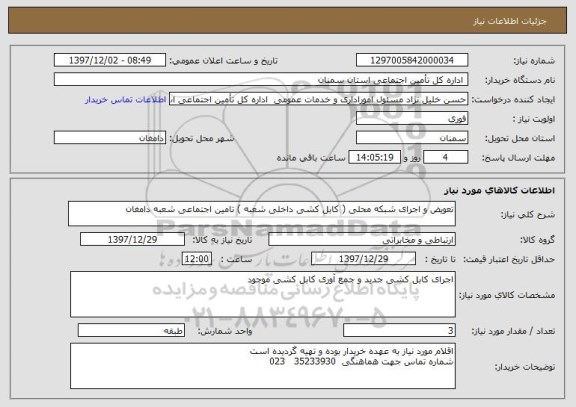
Task: Click the شماره نیاز field 1297005842000034
Action: point(412,60)
